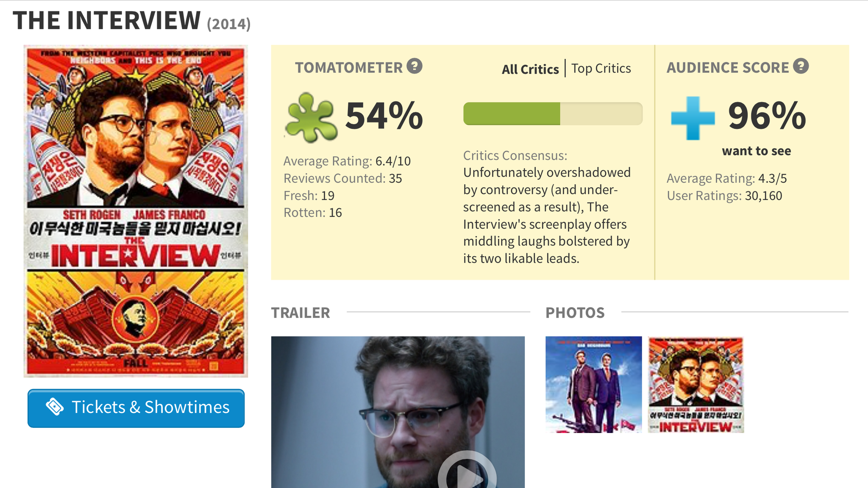Click the ticket icon on the showtimes button
This screenshot has height=488, width=868.
click(55, 407)
